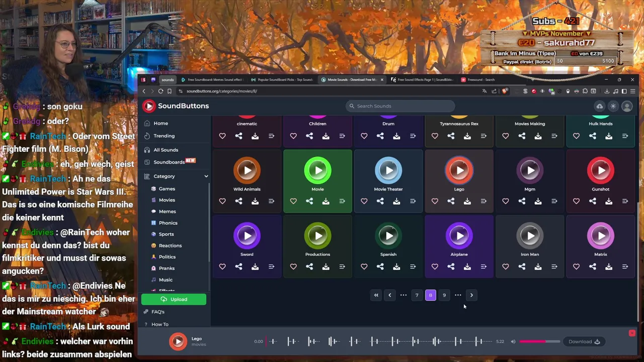Share the Mgm sound
644x362 pixels.
coord(522,201)
